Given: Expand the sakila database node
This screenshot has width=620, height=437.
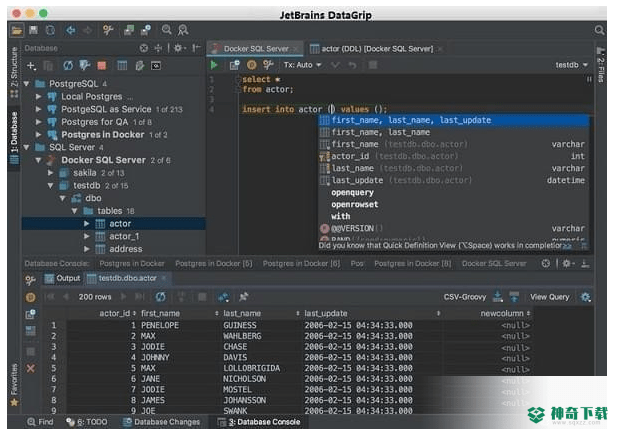Looking at the screenshot, I should point(51,173).
